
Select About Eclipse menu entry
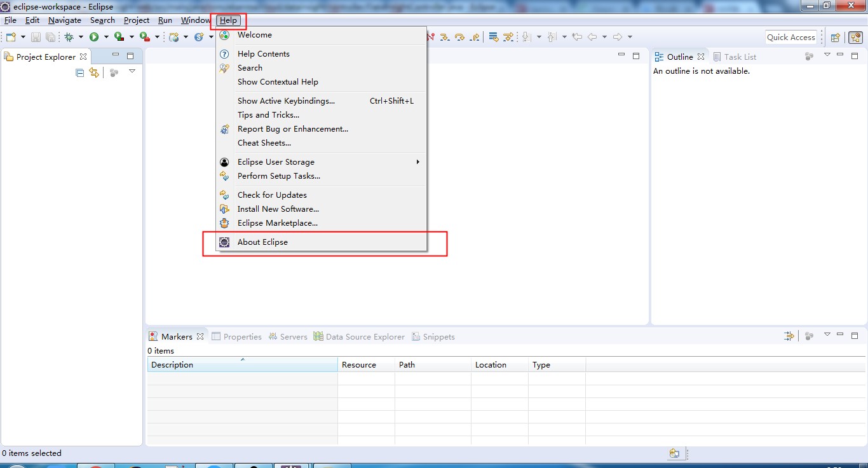[322, 242]
